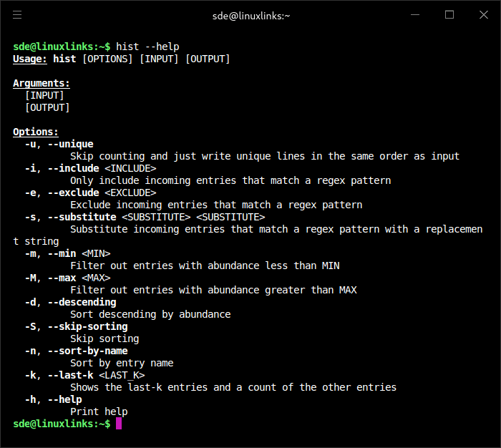This screenshot has width=501, height=448.
Task: Click the magenta cursor block at the prompt
Action: (119, 424)
